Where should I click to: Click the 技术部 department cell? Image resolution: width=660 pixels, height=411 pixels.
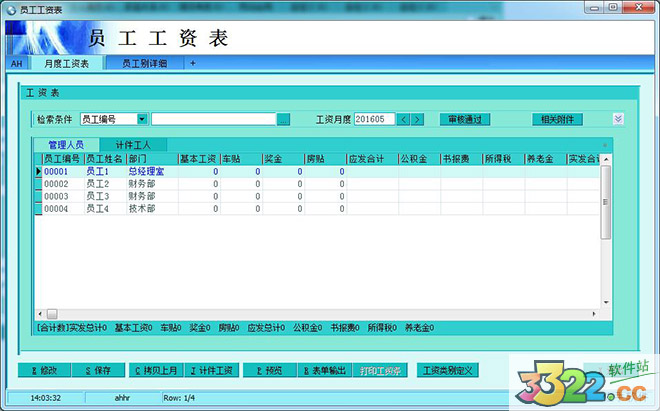click(152, 208)
